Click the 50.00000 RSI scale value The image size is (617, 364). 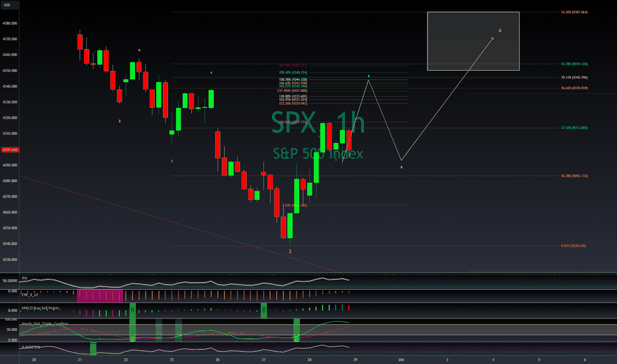coord(10,281)
